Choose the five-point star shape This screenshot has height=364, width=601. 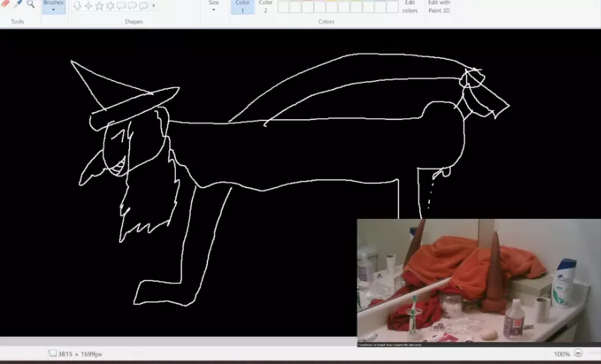[x=99, y=5]
